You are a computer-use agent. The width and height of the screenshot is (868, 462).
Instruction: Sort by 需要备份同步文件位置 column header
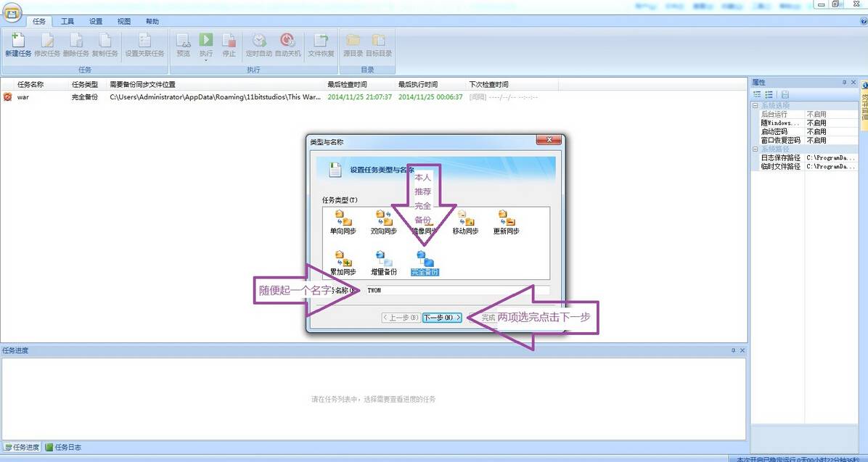tap(142, 85)
